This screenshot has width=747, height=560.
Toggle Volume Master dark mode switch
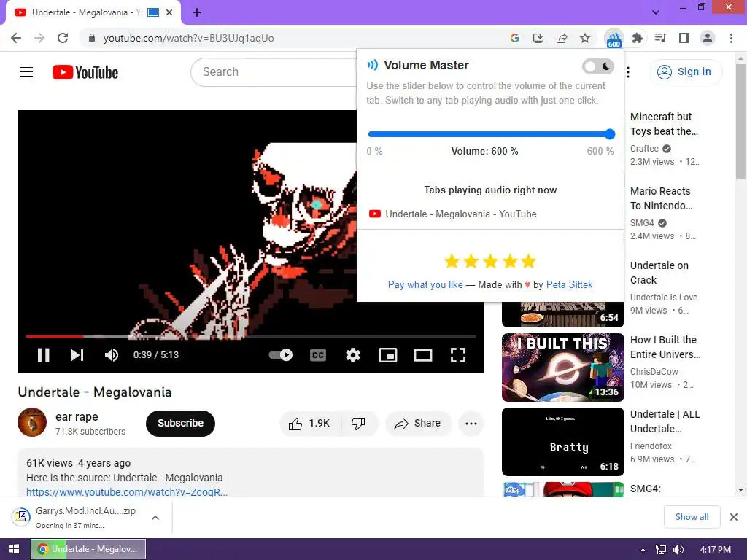pyautogui.click(x=598, y=66)
